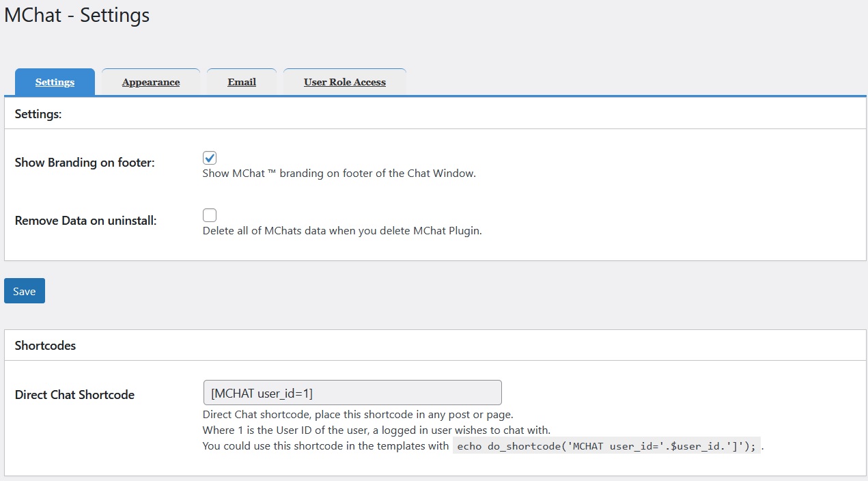The image size is (868, 481).
Task: Click the Show Branding on footer label
Action: pyautogui.click(x=85, y=163)
